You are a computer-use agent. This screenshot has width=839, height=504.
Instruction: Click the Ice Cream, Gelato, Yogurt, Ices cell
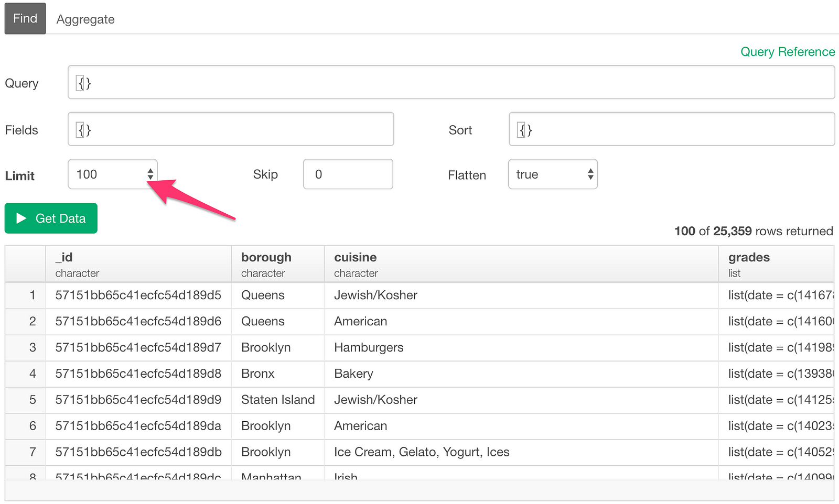[422, 452]
